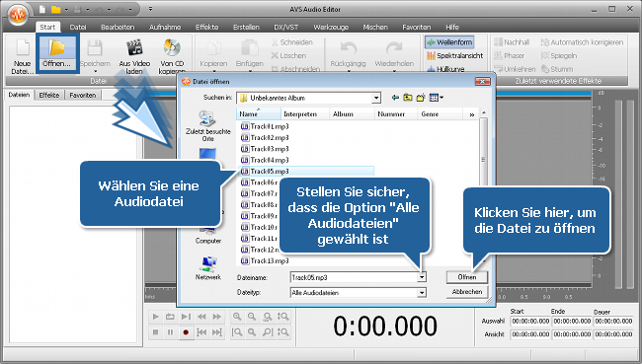Click the top-row vertical zoom magnifier

point(282,317)
